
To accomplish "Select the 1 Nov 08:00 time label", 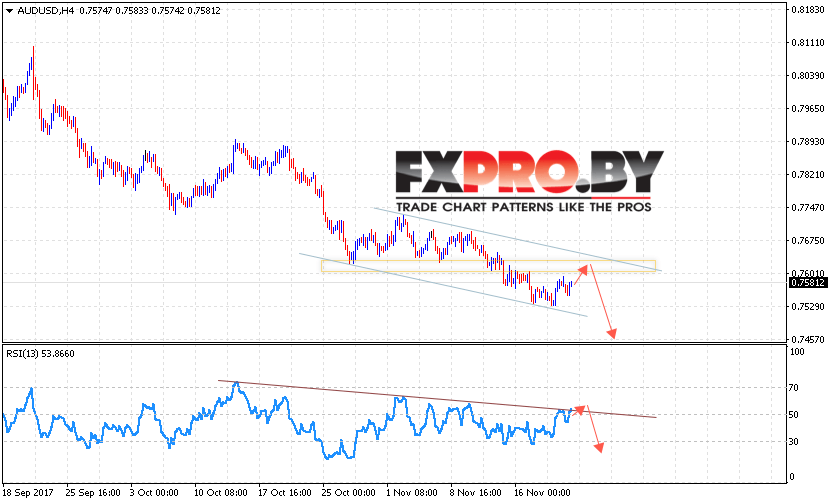I will pyautogui.click(x=412, y=493).
